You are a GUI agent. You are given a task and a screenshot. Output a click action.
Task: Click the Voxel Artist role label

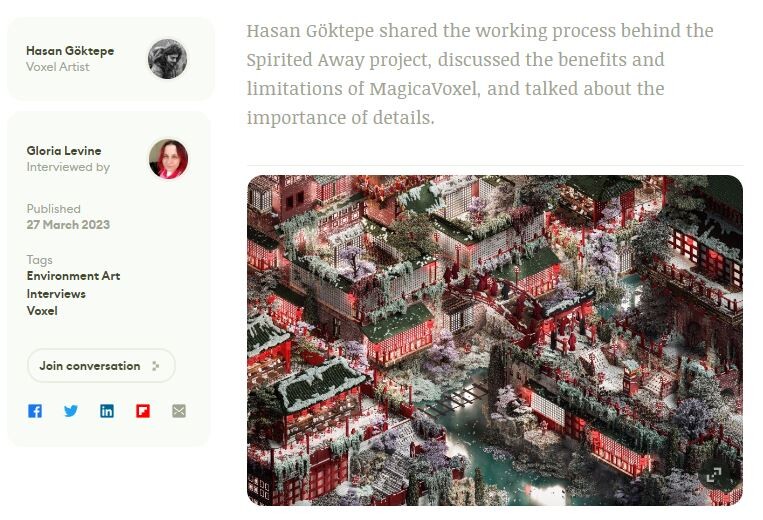click(x=57, y=67)
